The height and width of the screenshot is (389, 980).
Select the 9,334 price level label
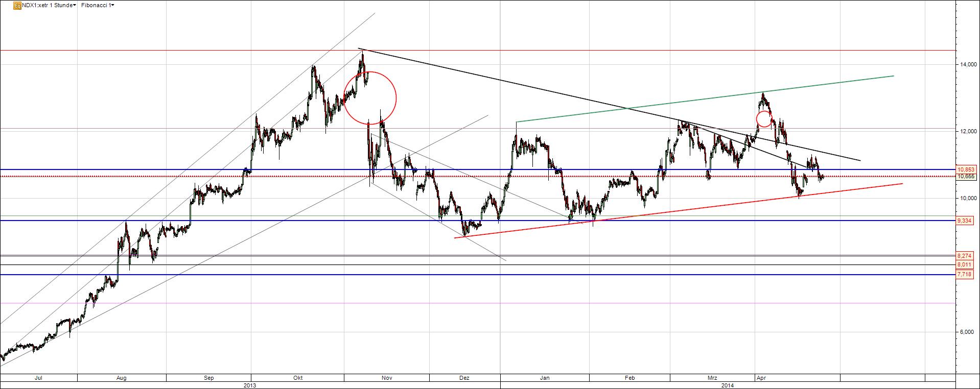click(965, 221)
